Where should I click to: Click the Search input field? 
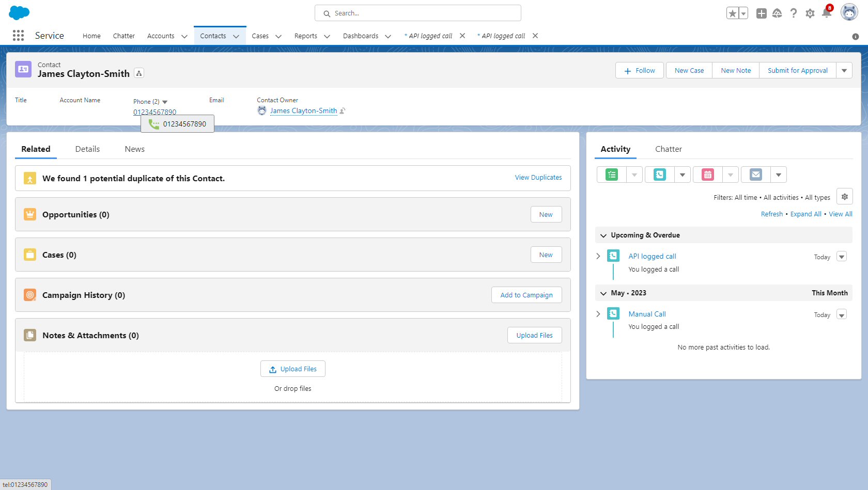418,13
